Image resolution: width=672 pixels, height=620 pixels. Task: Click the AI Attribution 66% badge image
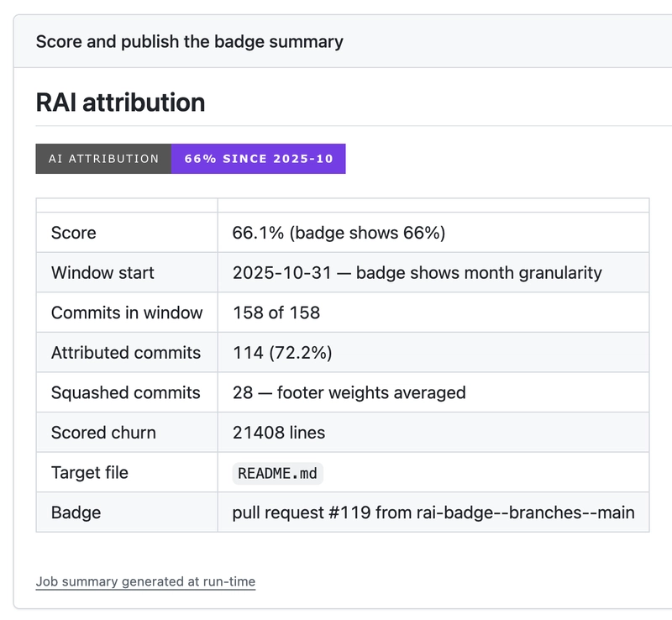tap(191, 159)
